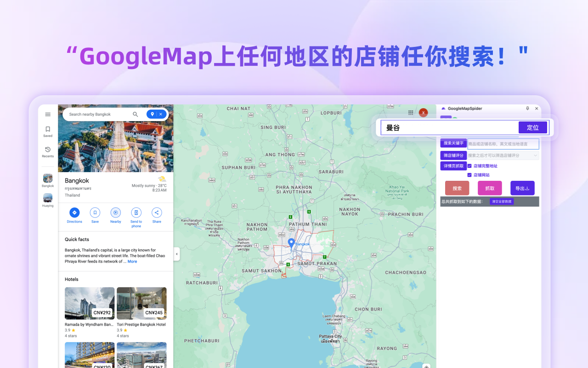Click the Share icon for Bangkok

(x=157, y=213)
